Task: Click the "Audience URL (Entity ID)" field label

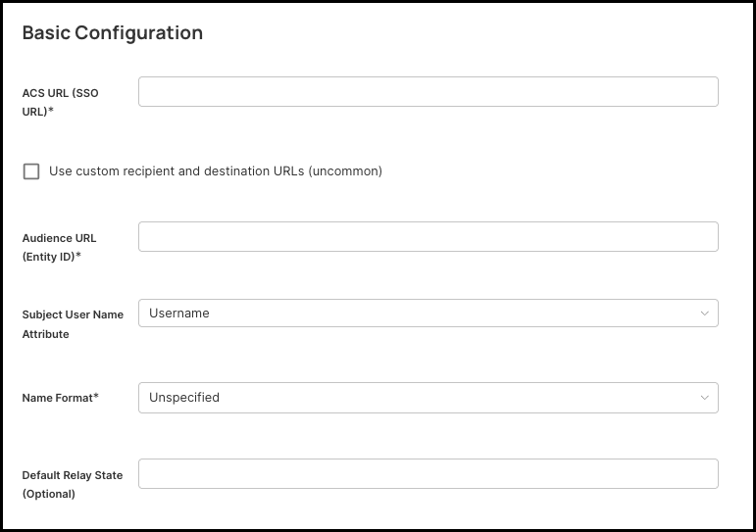Action: point(59,247)
